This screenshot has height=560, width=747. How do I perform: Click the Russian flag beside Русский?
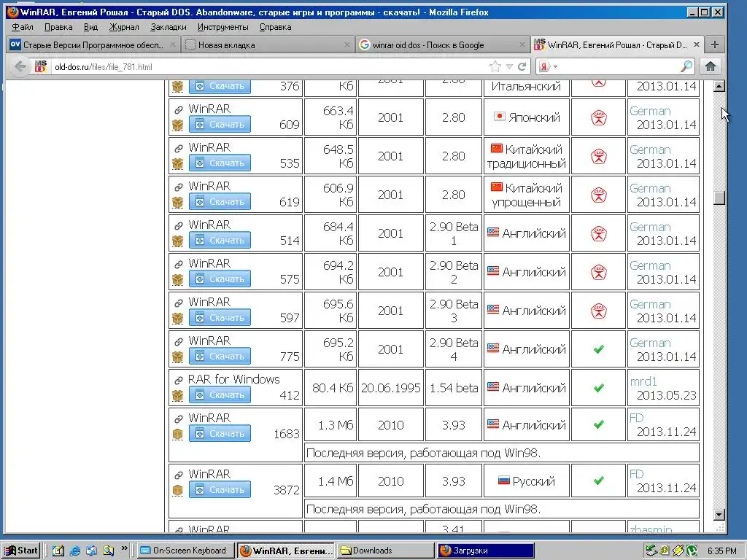pyautogui.click(x=503, y=480)
